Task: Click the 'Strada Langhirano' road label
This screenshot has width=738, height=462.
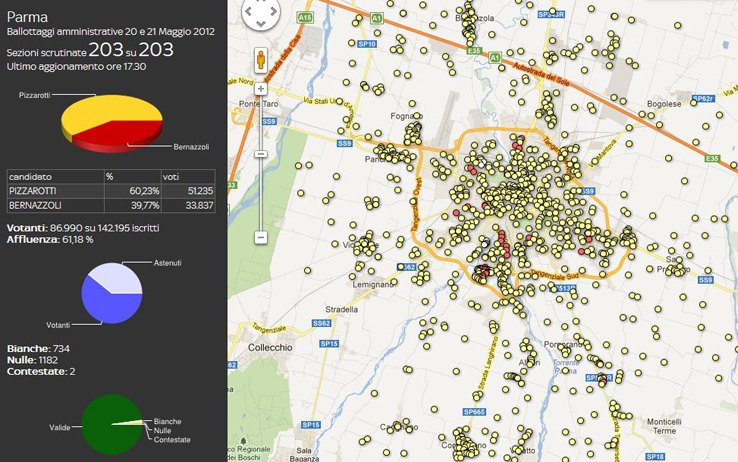Action: click(488, 362)
